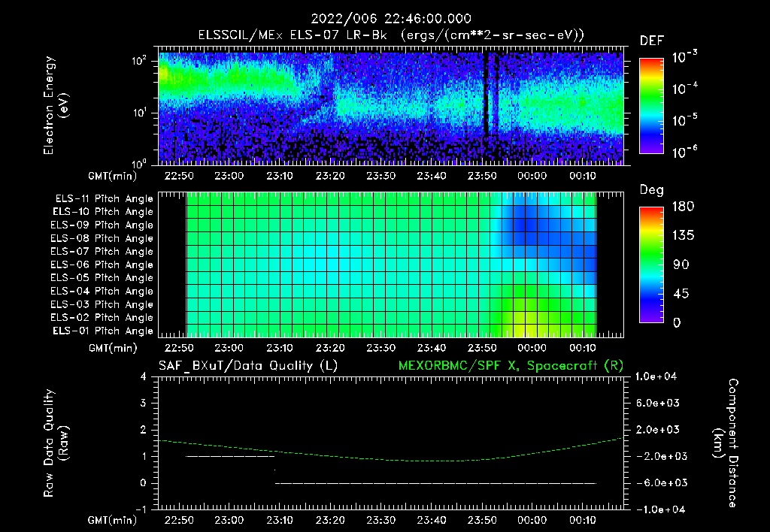Click the Deg legend label

[x=651, y=190]
